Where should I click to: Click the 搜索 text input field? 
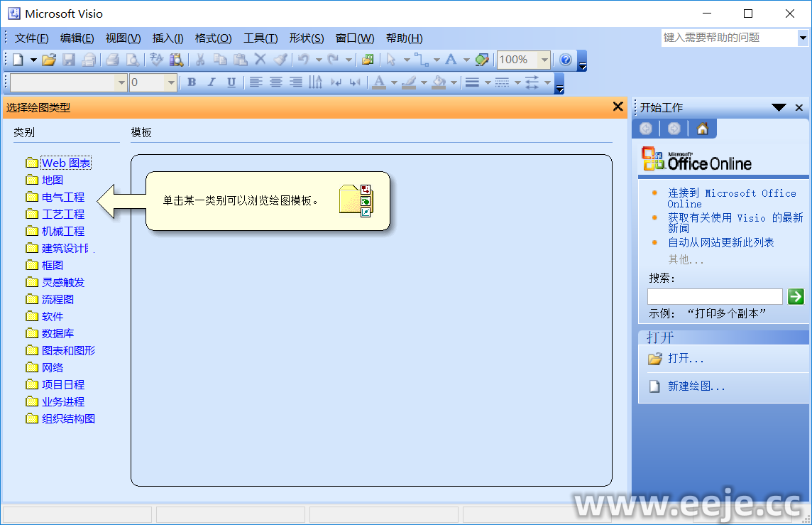[x=714, y=296]
